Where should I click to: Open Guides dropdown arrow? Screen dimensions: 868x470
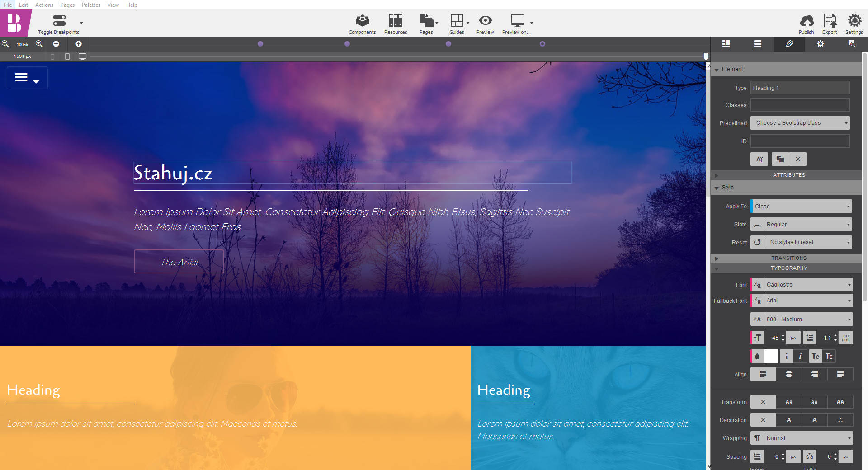coord(468,23)
